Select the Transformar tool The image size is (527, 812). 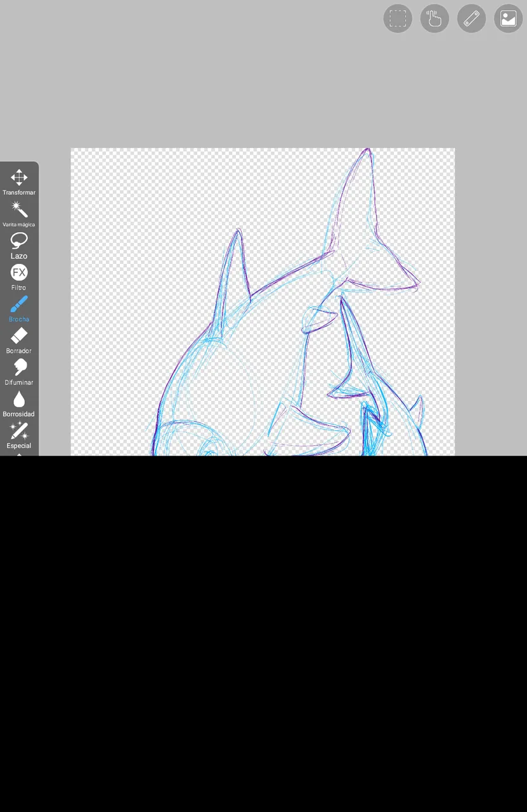[x=19, y=181]
